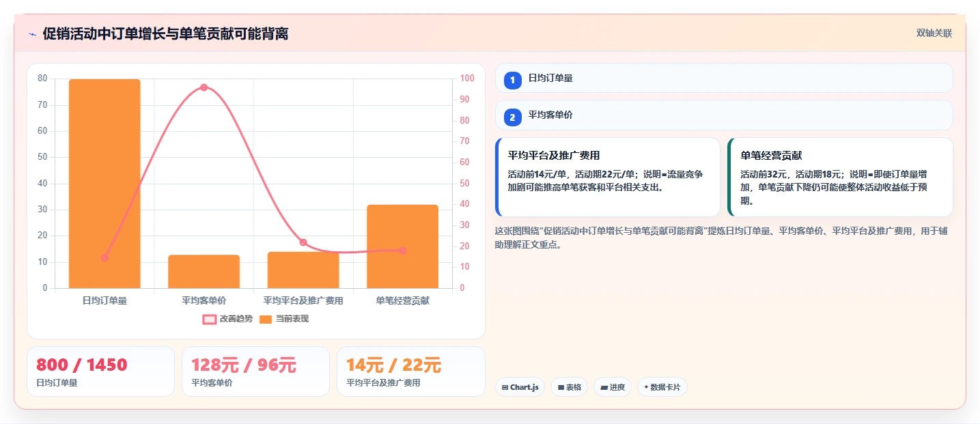Click the orange 日均订单量 bar in the chart
Image resolution: width=980 pixels, height=424 pixels.
[x=104, y=184]
